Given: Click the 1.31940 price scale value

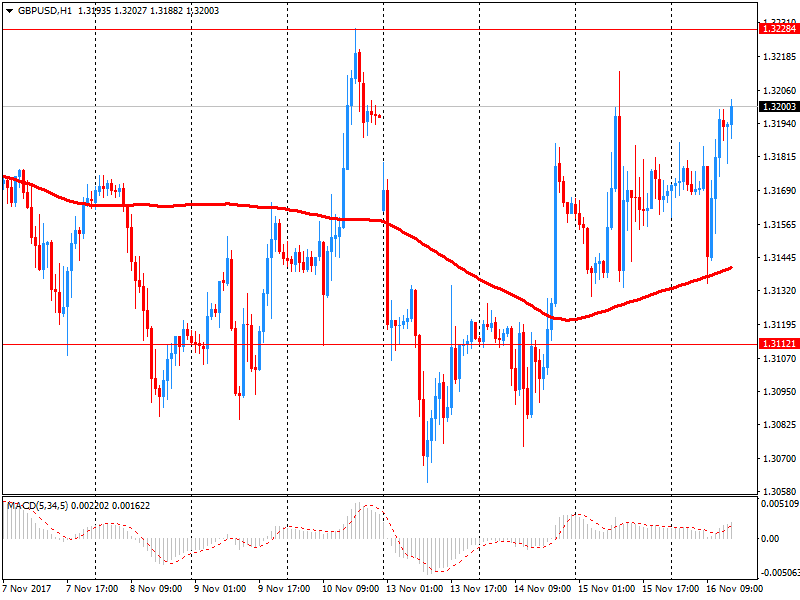Looking at the screenshot, I should coord(780,123).
